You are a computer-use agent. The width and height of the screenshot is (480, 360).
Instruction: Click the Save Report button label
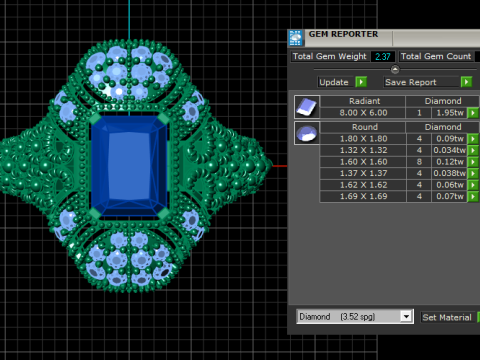pos(411,82)
